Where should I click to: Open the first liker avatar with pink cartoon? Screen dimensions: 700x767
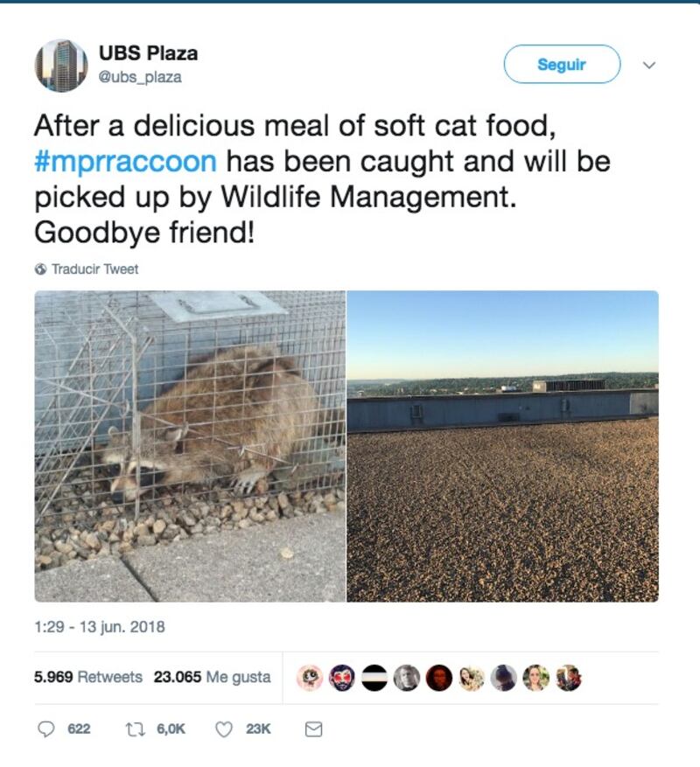click(310, 678)
